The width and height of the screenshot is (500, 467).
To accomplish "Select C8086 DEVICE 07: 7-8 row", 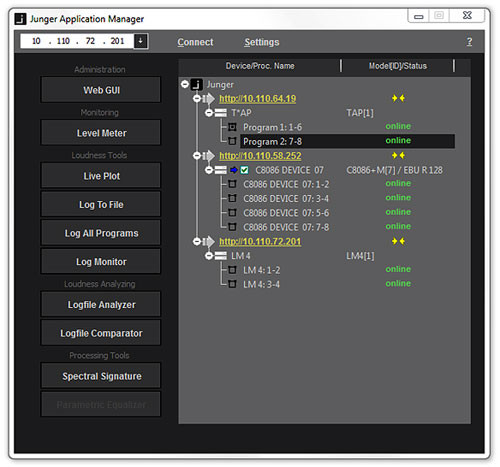I will [347, 227].
